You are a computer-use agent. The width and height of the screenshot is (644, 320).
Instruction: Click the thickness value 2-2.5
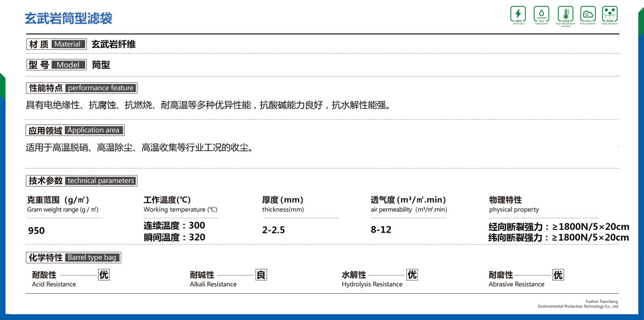coord(274,230)
